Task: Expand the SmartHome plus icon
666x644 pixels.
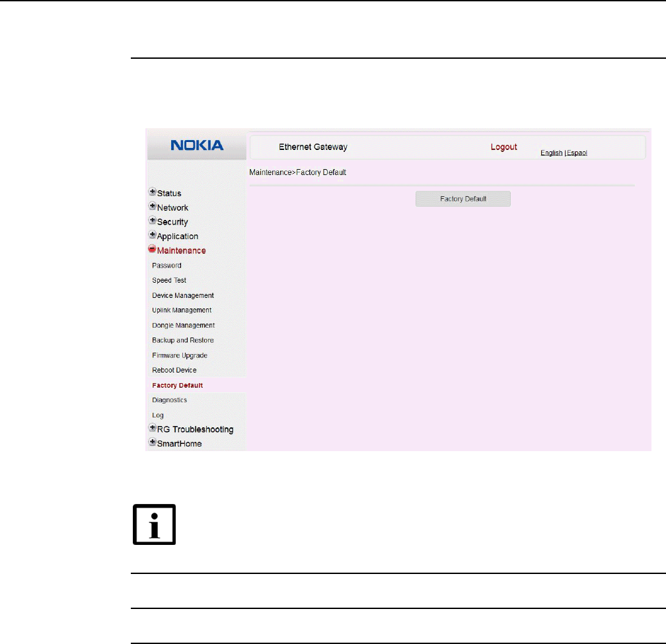Action: [153, 442]
